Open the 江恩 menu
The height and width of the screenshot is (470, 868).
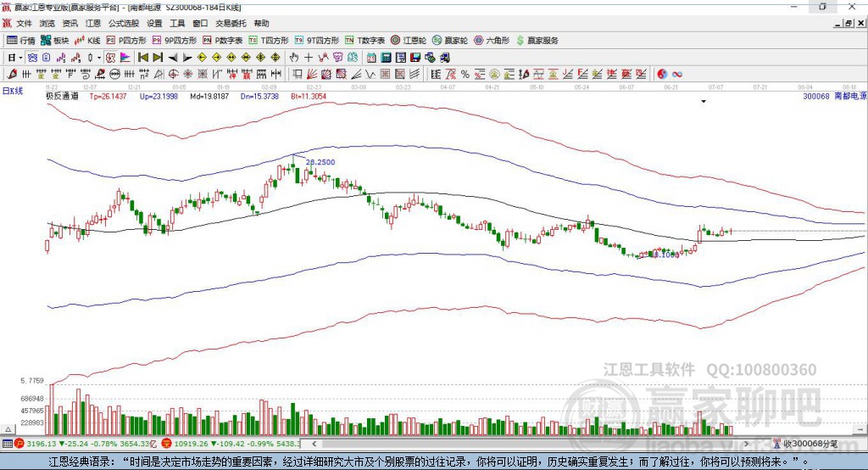93,23
